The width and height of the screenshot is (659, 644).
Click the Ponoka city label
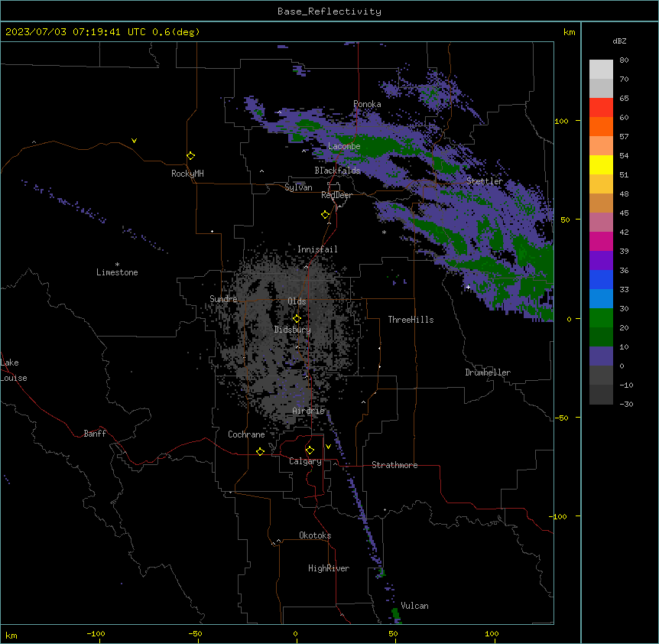point(367,104)
